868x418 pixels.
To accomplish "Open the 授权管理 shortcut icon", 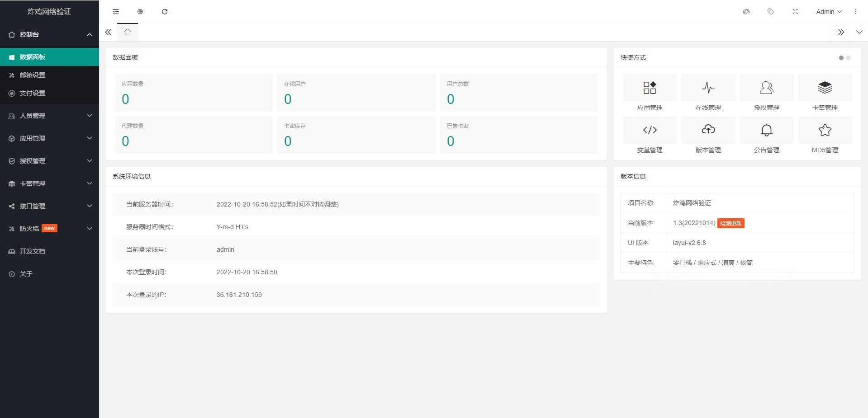I will (766, 87).
